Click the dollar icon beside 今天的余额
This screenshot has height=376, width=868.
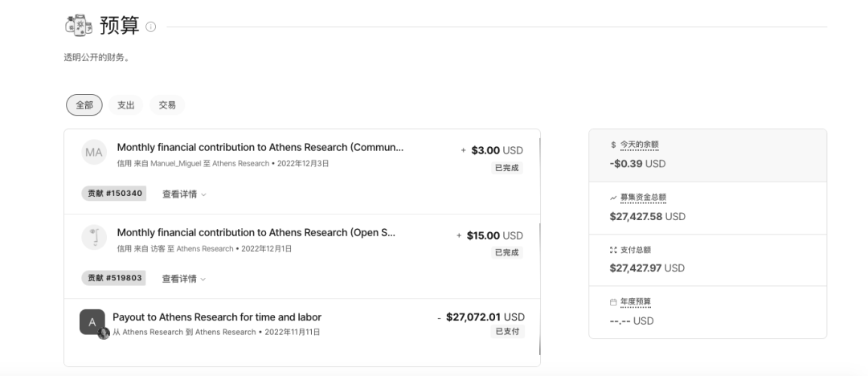tap(614, 145)
